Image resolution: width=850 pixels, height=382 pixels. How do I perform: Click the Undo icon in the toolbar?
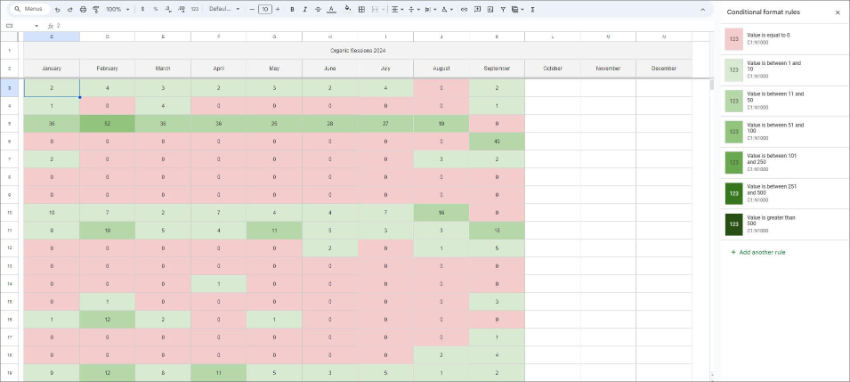click(57, 10)
